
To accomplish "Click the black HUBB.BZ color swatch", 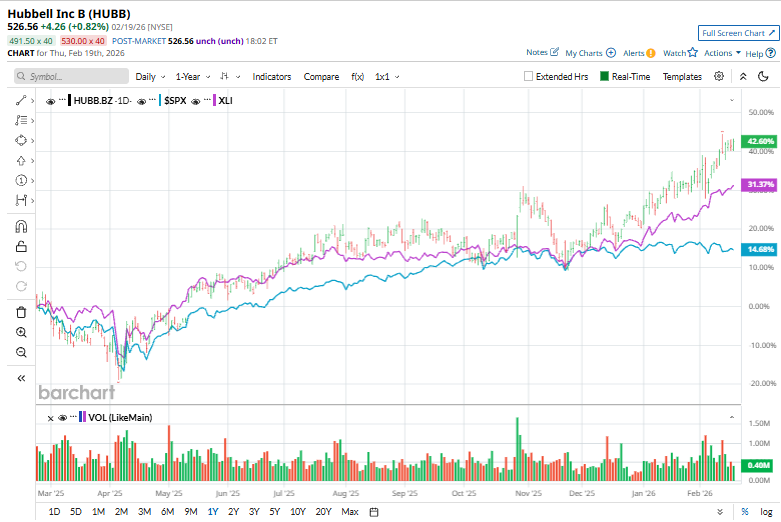I will 69,101.
